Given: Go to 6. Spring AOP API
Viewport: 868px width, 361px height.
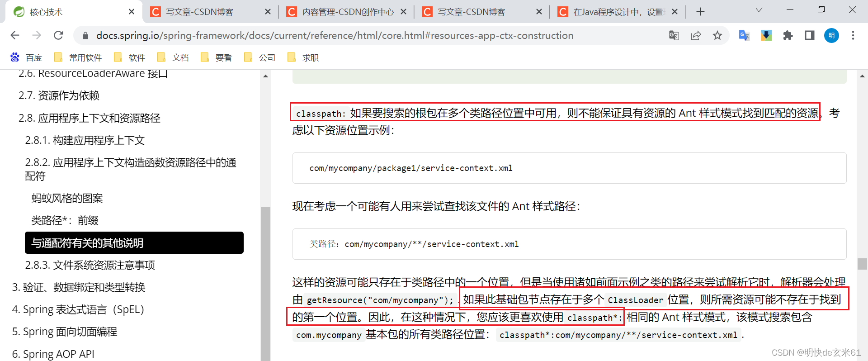Looking at the screenshot, I should pos(53,354).
